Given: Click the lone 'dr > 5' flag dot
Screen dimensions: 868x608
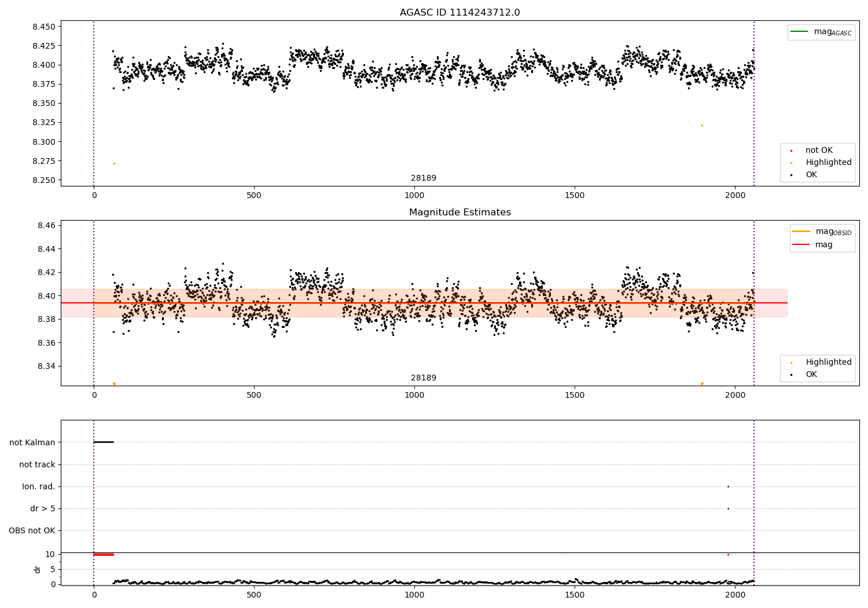Looking at the screenshot, I should point(728,508).
